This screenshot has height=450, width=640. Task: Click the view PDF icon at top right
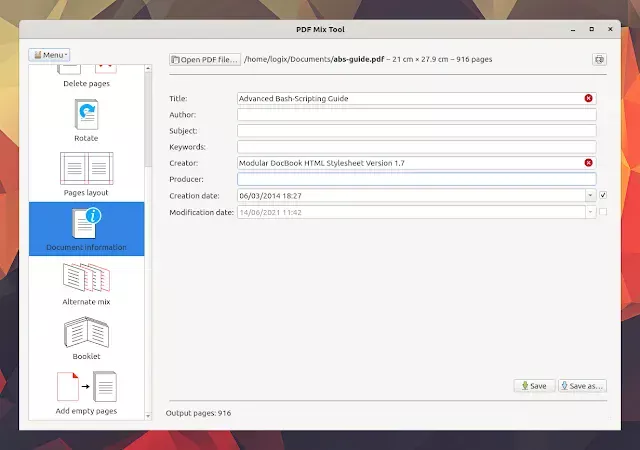(599, 60)
